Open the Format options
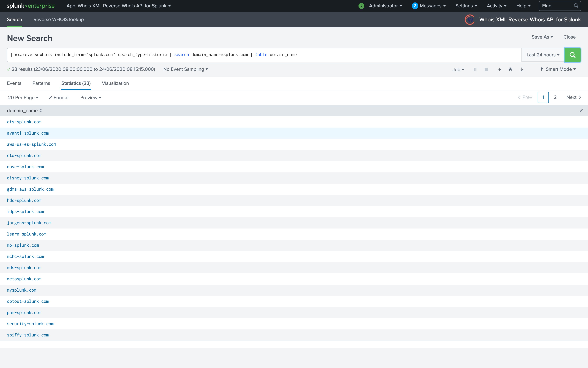 [x=59, y=98]
